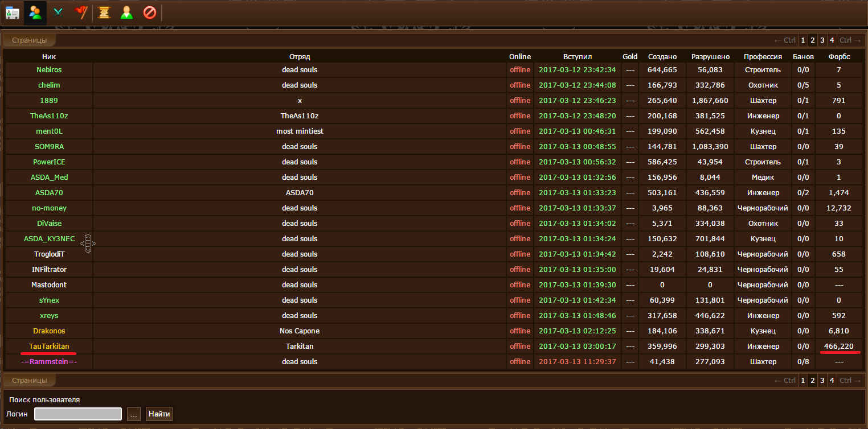Jump to page 4 in bottom pagination
This screenshot has width=868, height=429.
tap(832, 381)
